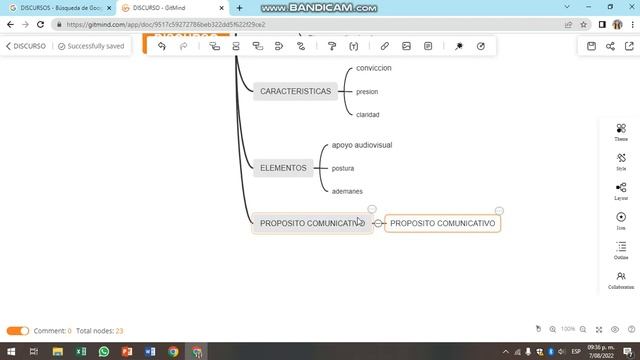Click the mouse mode icon near zoom
Screen dimensions: 640x360
click(x=538, y=329)
